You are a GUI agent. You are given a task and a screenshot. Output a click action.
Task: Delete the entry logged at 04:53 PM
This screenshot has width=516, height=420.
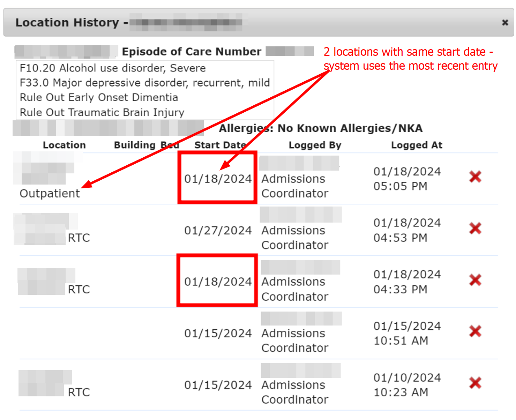click(475, 228)
